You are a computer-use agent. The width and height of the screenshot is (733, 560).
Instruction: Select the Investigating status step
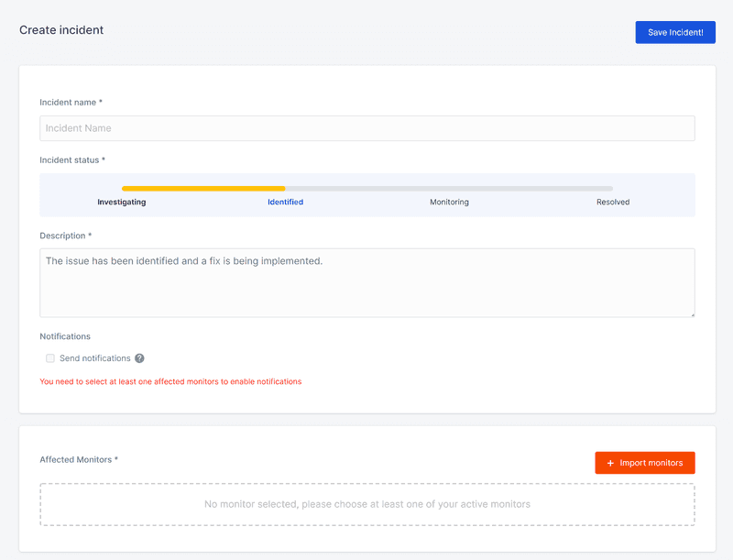(122, 202)
